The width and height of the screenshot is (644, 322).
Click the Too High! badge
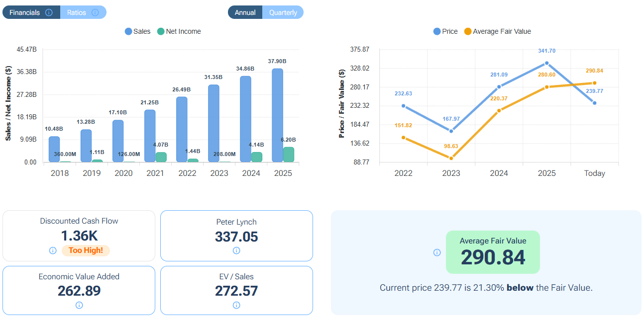86,250
